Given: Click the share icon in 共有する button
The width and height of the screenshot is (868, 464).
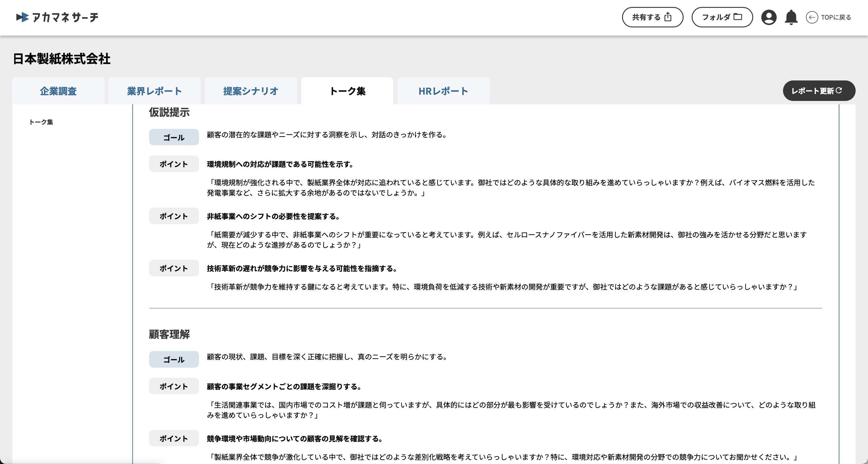Looking at the screenshot, I should [668, 17].
